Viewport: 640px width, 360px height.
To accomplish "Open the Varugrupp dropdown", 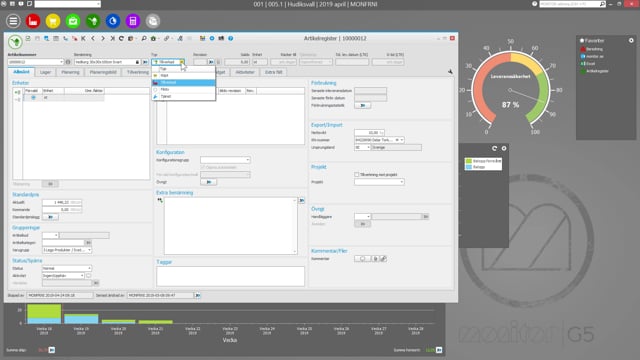I will [x=89, y=250].
